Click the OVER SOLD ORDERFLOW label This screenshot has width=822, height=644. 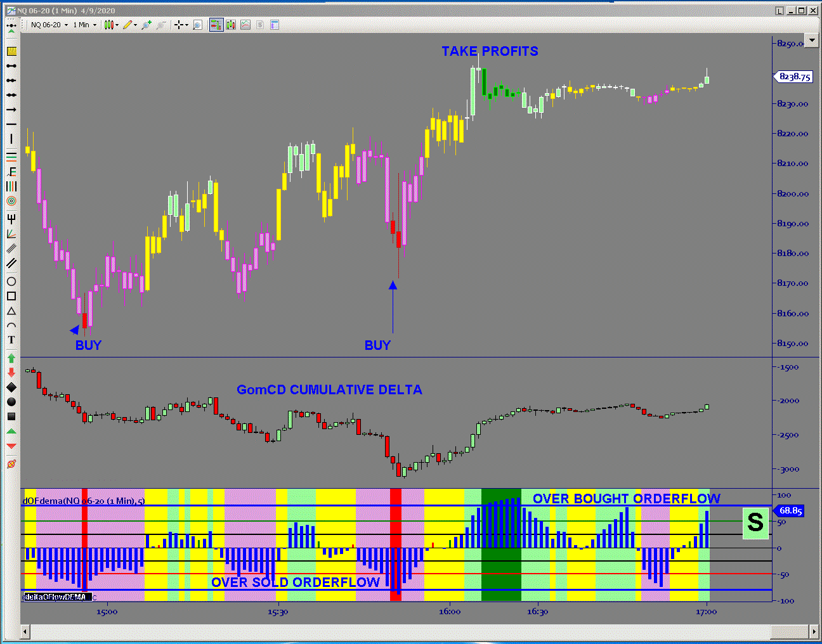tap(296, 583)
